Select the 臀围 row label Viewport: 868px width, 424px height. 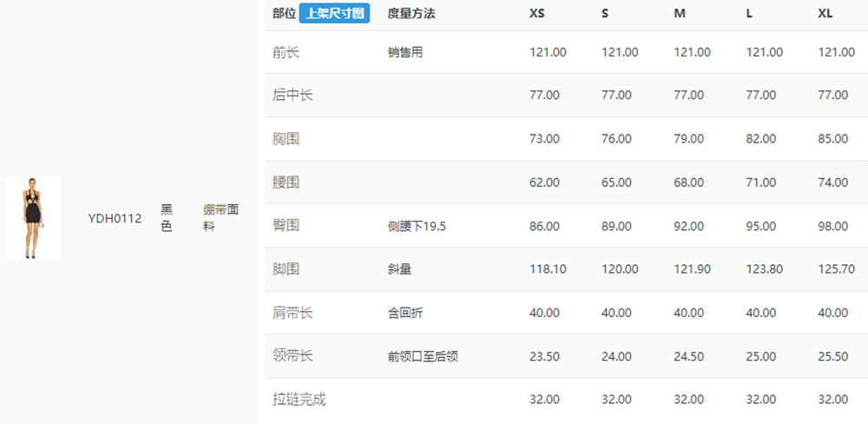tap(286, 226)
